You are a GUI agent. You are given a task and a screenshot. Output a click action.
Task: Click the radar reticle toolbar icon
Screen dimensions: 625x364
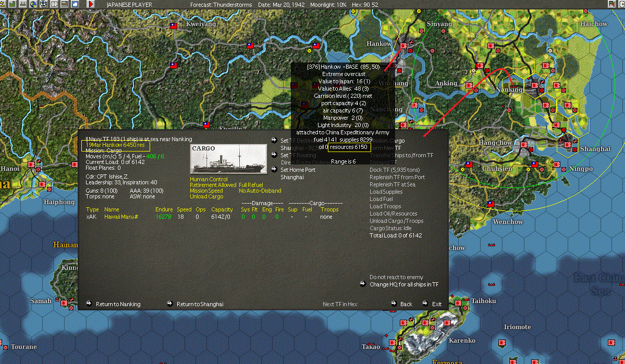(x=43, y=4)
